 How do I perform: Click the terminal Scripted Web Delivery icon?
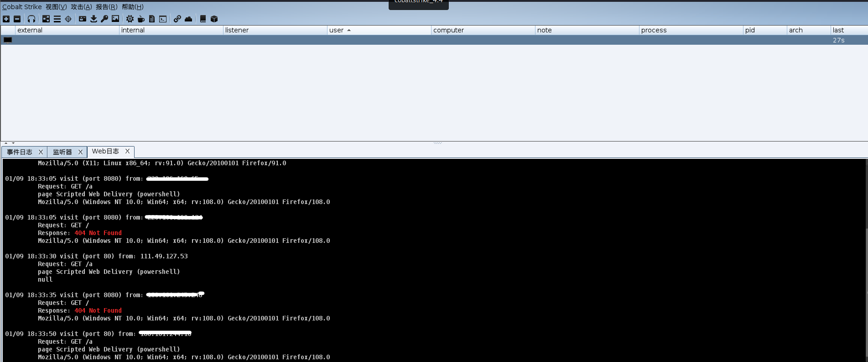point(163,19)
